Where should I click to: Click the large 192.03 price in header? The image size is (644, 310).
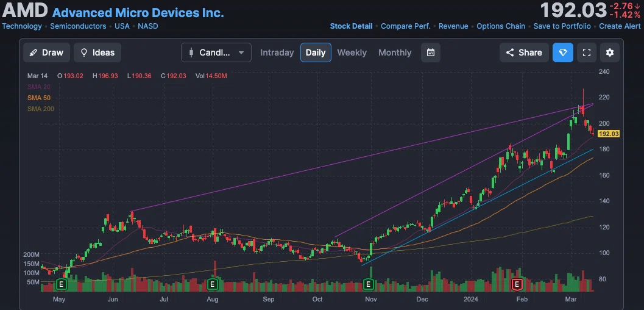573,11
